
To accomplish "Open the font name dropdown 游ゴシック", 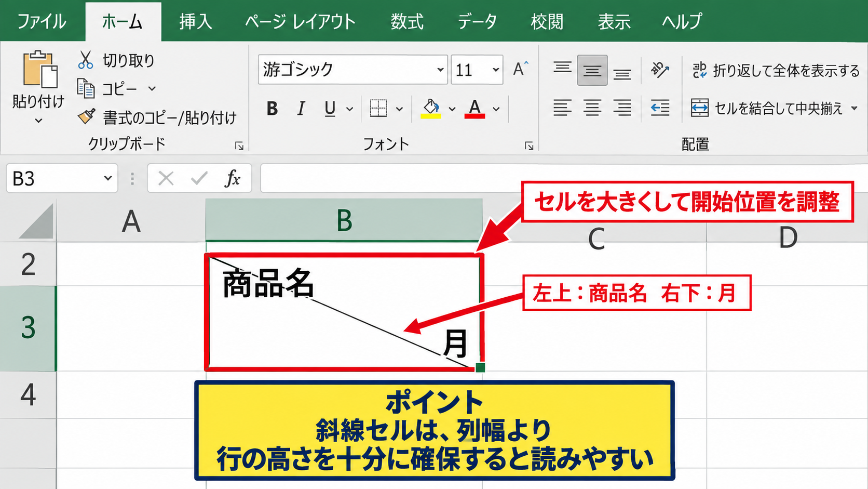I will click(x=440, y=70).
